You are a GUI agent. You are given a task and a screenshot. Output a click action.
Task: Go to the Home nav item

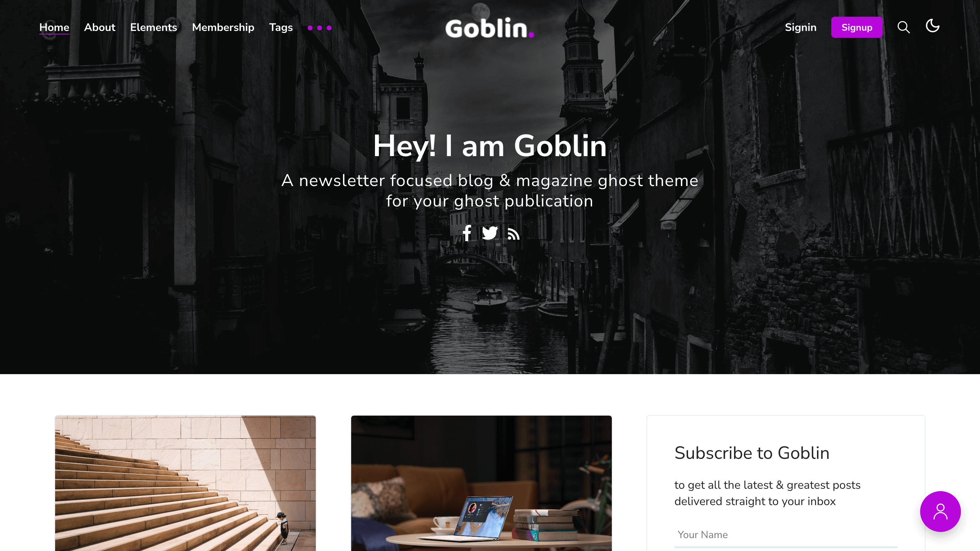[54, 27]
